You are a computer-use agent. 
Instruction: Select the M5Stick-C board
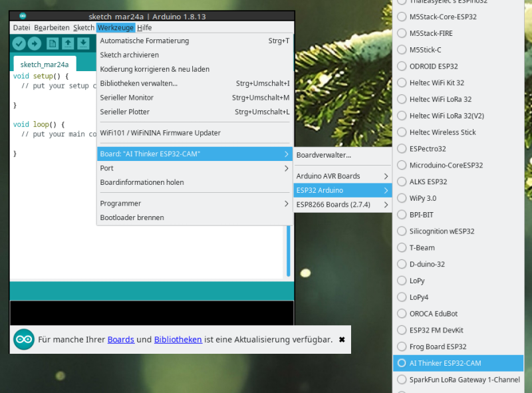[458, 50]
